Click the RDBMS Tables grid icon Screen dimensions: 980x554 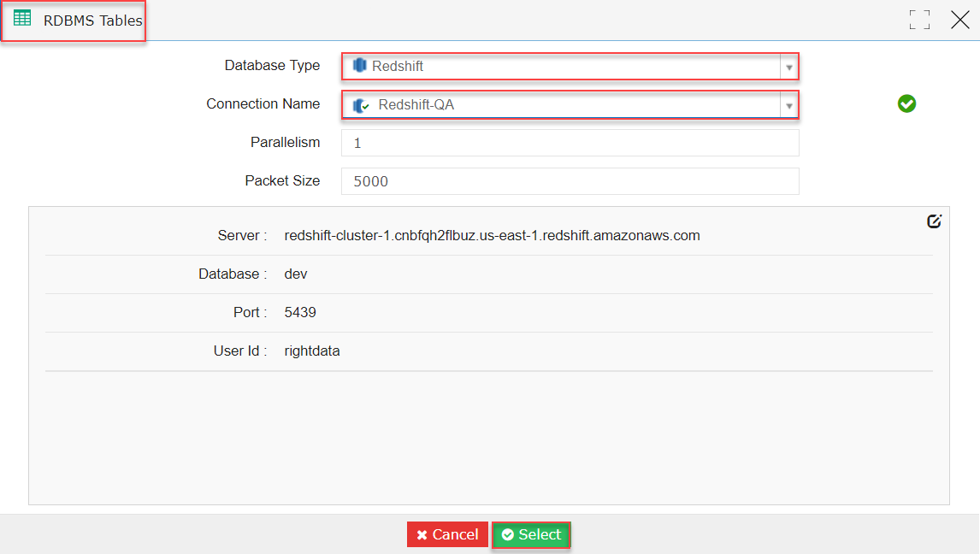tap(22, 18)
